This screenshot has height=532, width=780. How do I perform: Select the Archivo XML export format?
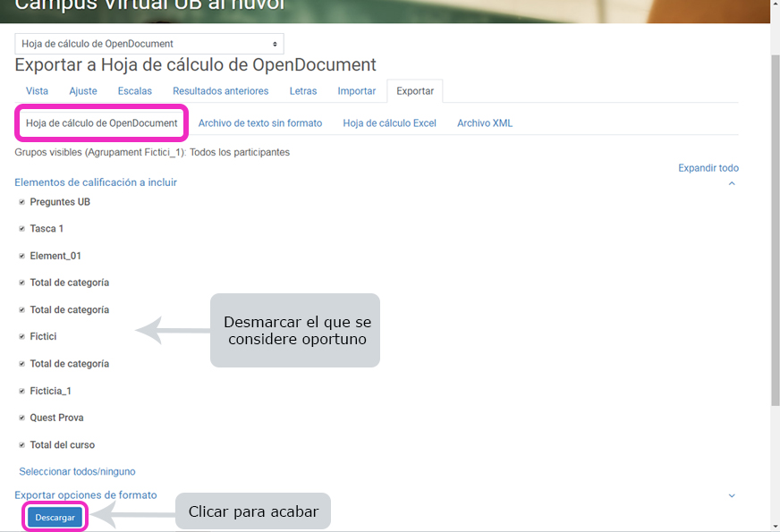click(x=484, y=123)
